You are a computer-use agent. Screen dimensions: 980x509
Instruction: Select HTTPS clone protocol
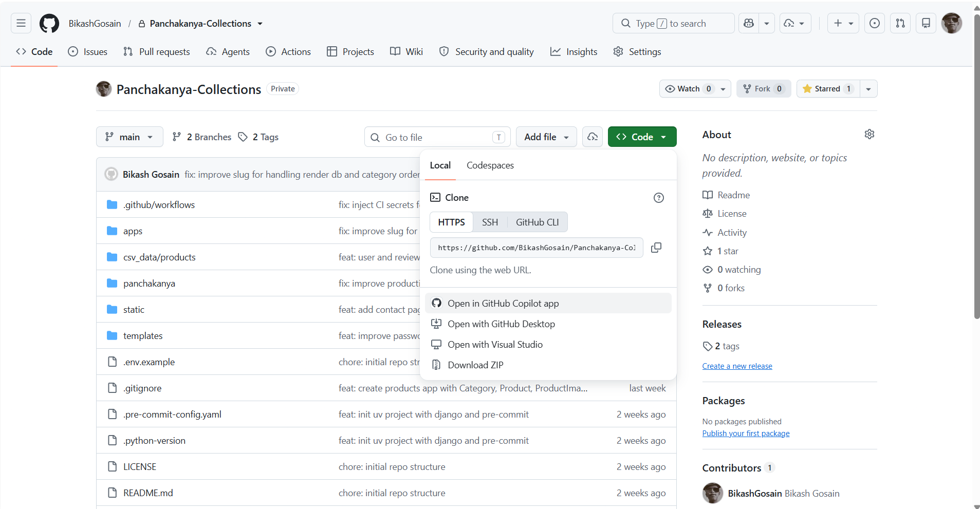coord(451,222)
